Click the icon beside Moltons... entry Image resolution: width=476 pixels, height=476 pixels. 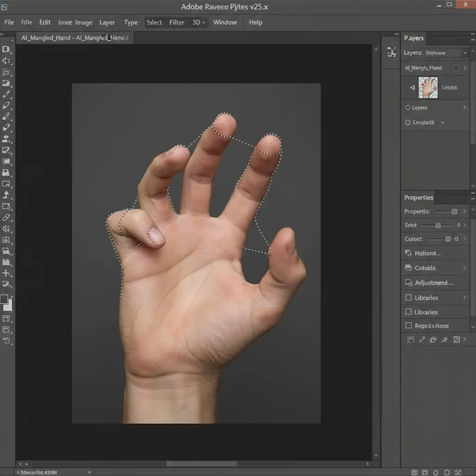pos(409,253)
